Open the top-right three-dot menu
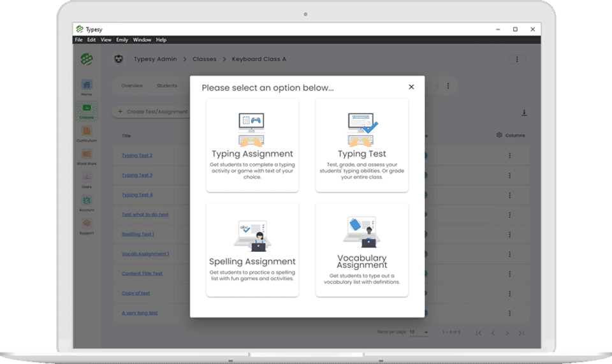The height and width of the screenshot is (364, 612). pyautogui.click(x=517, y=59)
